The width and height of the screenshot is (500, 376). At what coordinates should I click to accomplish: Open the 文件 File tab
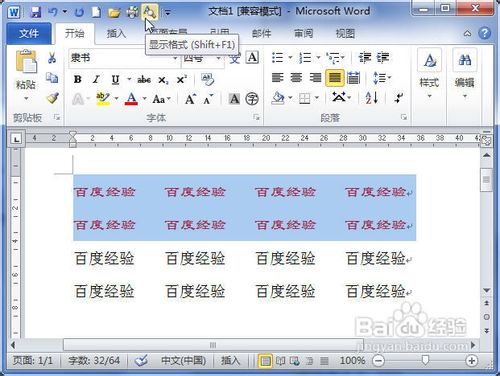pos(29,33)
